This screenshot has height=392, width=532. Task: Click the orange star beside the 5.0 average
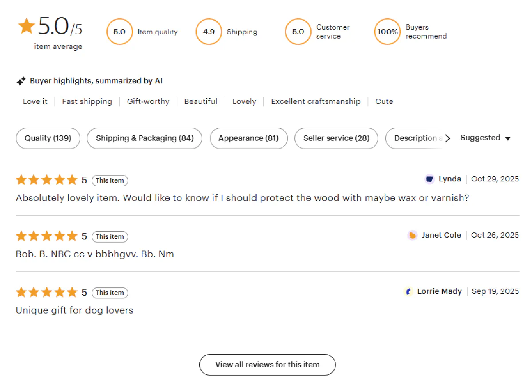[26, 26]
